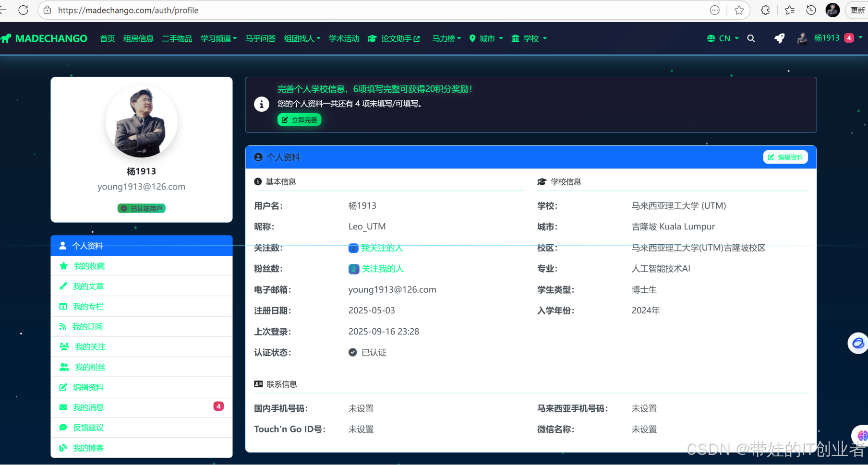
Task: Click the profile avatar photo
Action: (x=142, y=122)
